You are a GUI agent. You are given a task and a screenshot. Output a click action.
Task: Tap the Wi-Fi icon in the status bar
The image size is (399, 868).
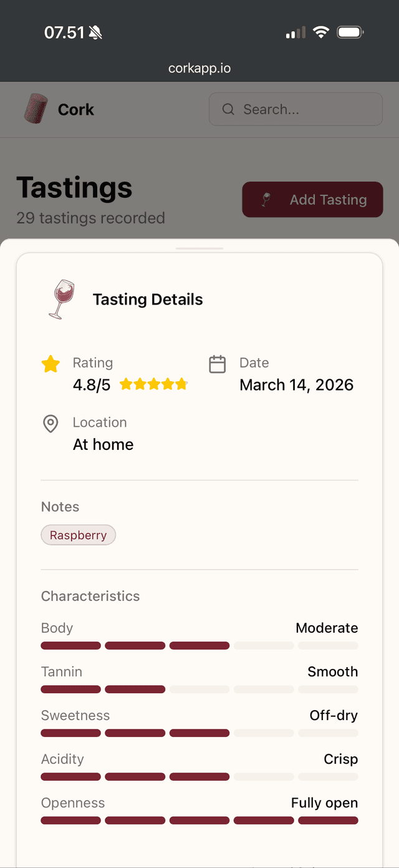pos(321,32)
